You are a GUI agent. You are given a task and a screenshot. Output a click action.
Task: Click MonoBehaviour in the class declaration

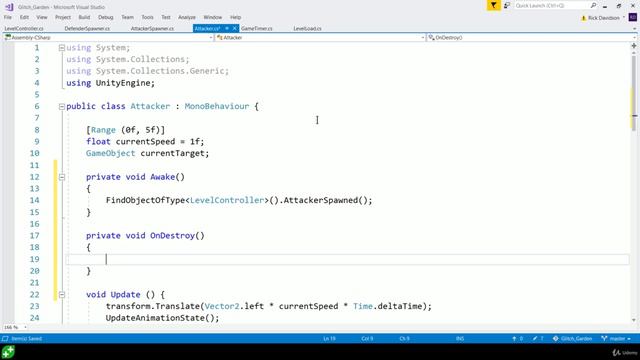217,106
